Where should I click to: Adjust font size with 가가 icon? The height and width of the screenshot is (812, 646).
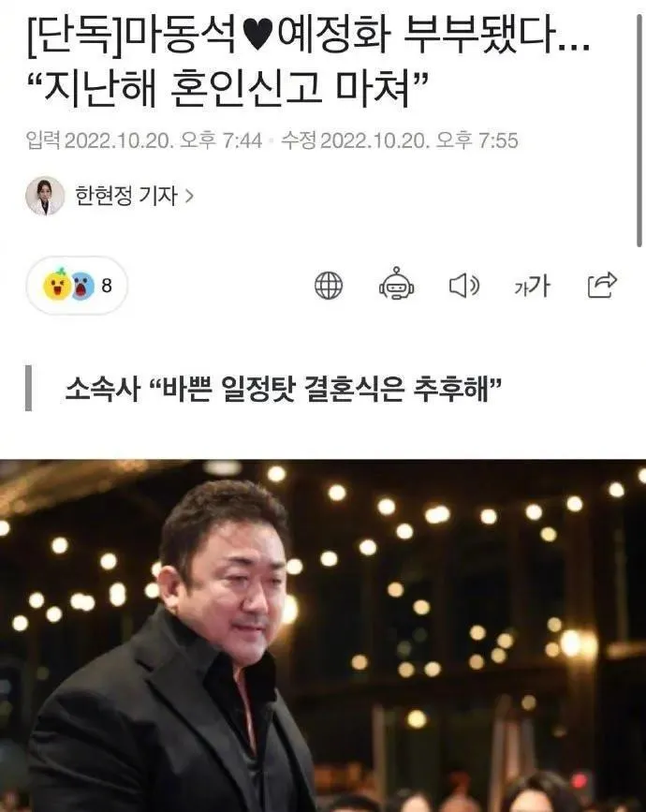pos(532,286)
